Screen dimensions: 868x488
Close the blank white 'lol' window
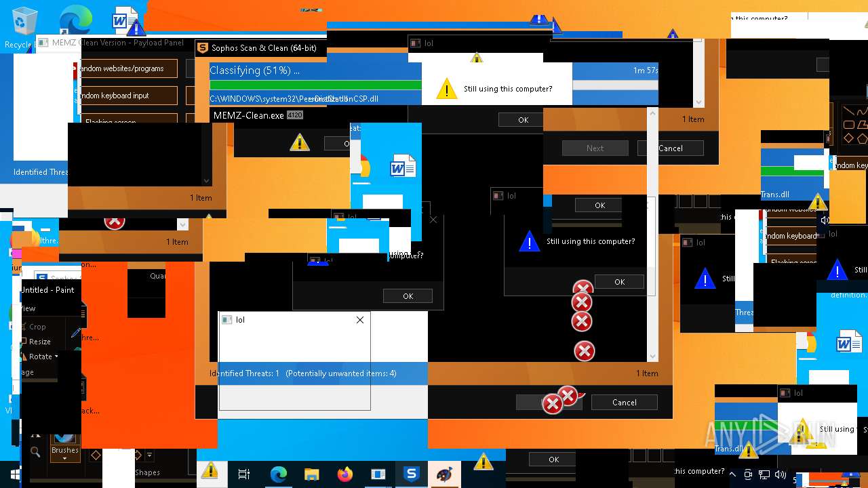coord(360,320)
